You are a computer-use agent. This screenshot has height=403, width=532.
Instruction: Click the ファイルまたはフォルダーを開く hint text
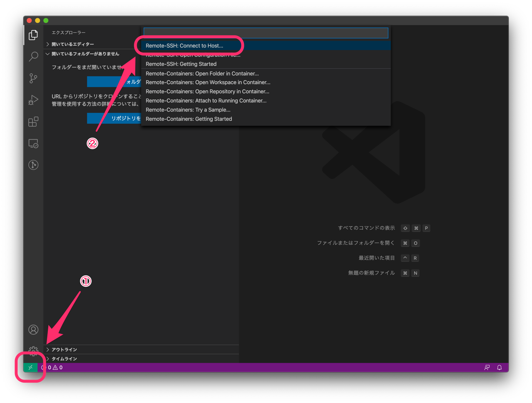coord(356,243)
